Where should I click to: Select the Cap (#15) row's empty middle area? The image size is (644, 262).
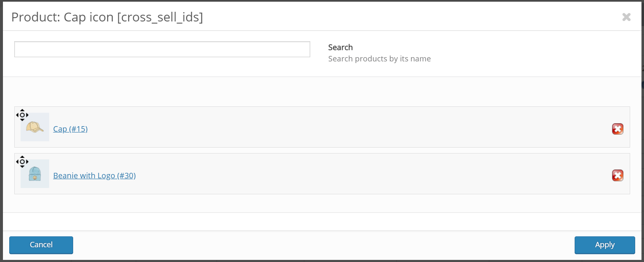[336, 127]
